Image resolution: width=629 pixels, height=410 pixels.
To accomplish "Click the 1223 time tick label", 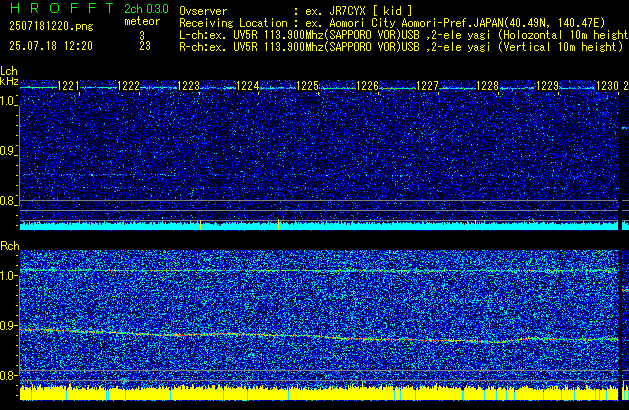I will coord(188,86).
